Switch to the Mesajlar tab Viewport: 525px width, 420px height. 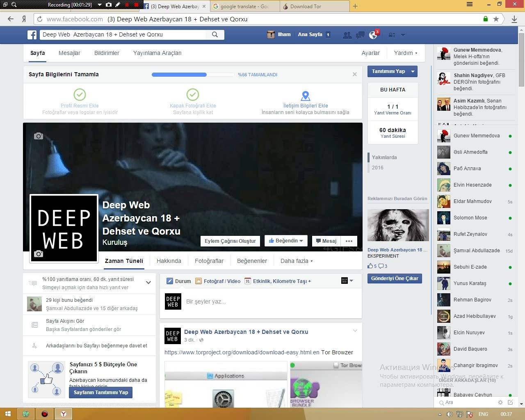69,53
